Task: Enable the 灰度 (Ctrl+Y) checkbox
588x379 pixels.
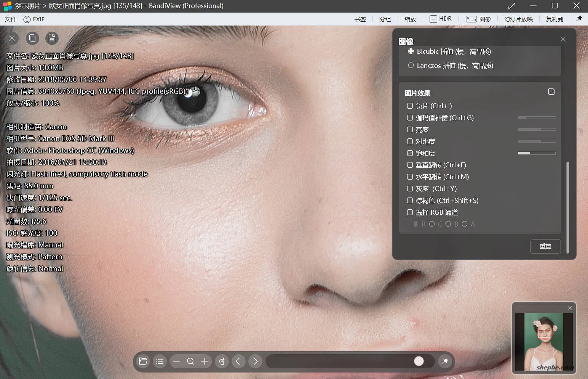Action: 410,189
